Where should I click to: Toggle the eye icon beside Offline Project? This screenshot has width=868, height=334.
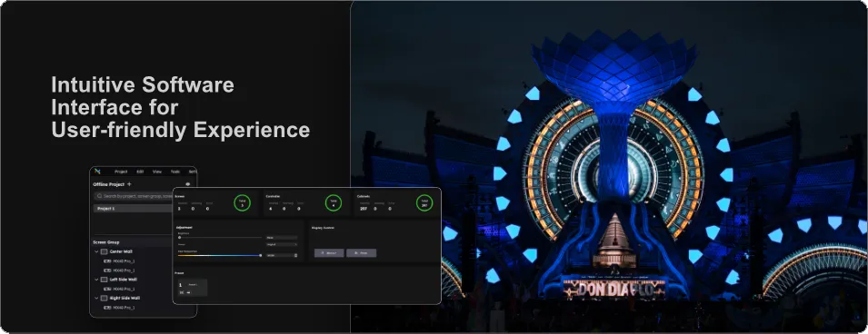click(187, 184)
